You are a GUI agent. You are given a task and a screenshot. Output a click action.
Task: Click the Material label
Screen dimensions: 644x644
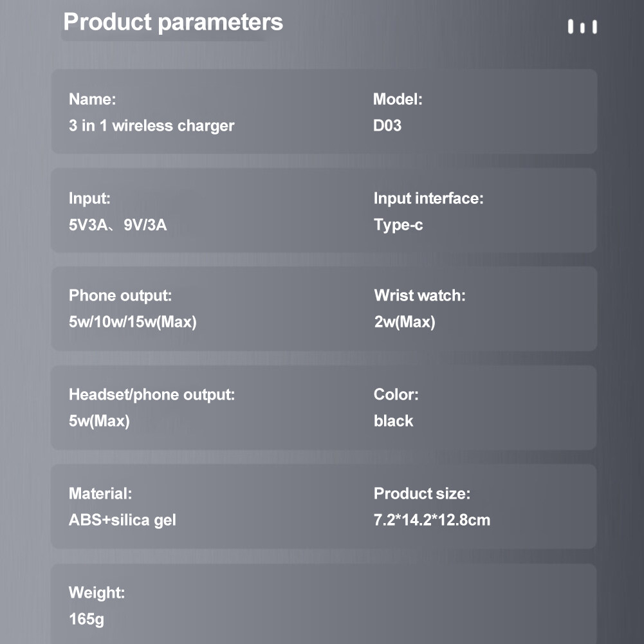100,493
